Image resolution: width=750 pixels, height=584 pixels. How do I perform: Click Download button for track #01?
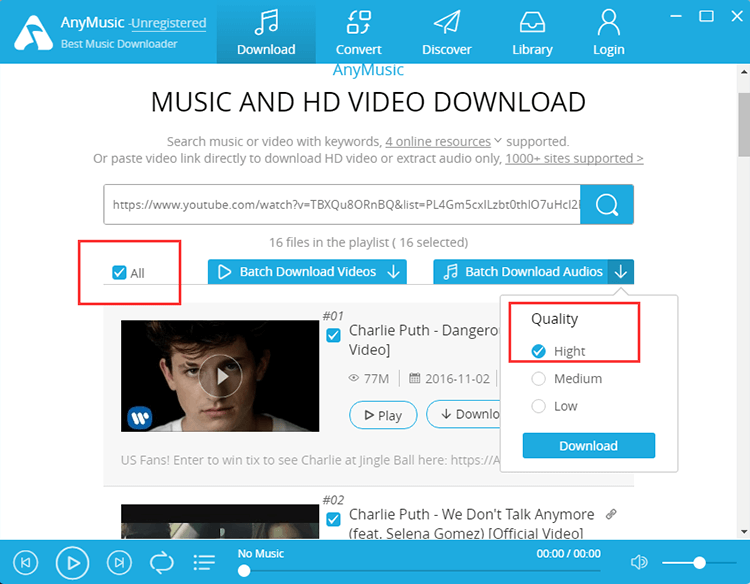[x=463, y=414]
